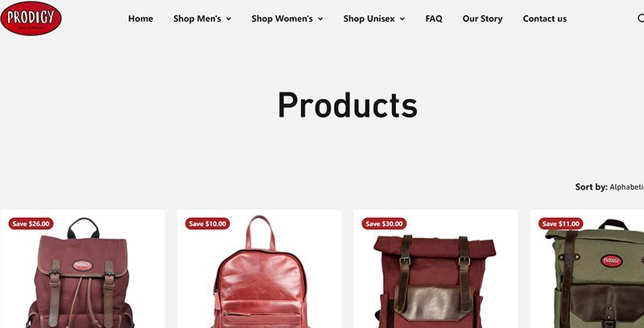This screenshot has width=644, height=328.
Task: Expand the Shop Women's chevron
Action: [x=320, y=18]
